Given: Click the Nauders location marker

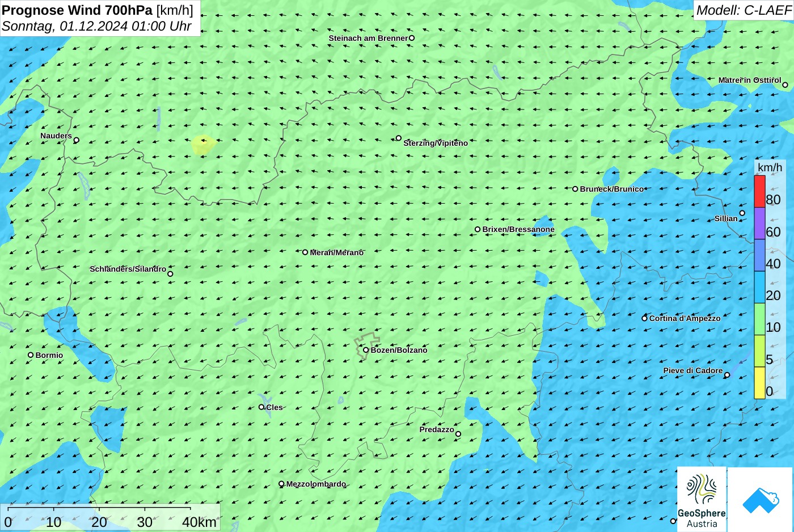Looking at the screenshot, I should [77, 140].
